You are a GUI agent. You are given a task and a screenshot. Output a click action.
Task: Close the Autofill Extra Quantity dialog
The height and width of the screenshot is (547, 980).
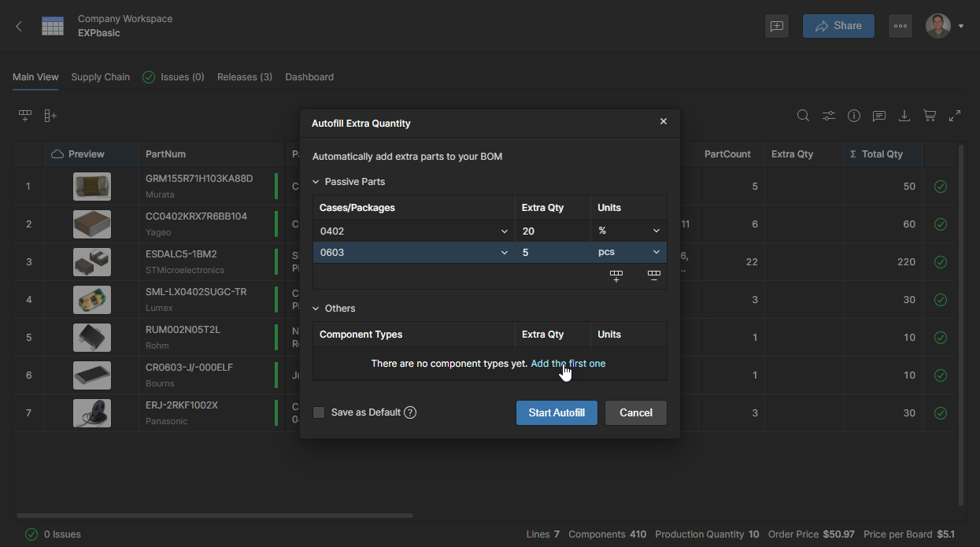click(664, 122)
